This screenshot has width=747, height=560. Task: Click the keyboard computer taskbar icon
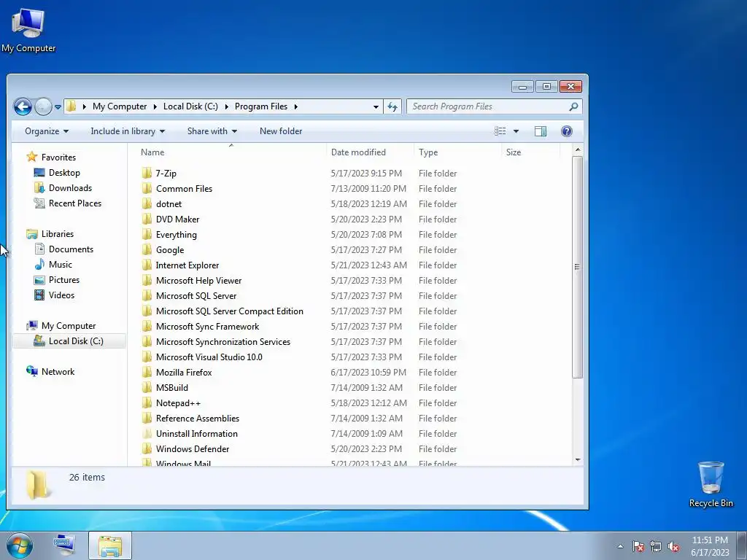coord(64,545)
